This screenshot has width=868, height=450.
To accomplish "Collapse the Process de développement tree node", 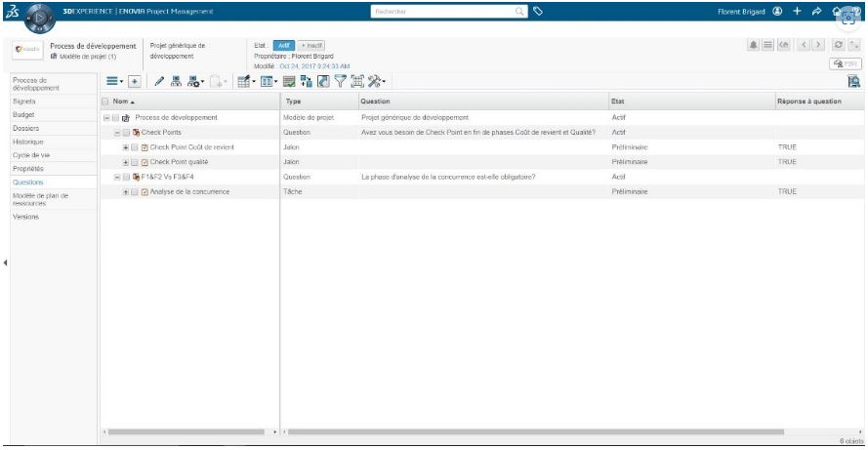I will tap(106, 118).
